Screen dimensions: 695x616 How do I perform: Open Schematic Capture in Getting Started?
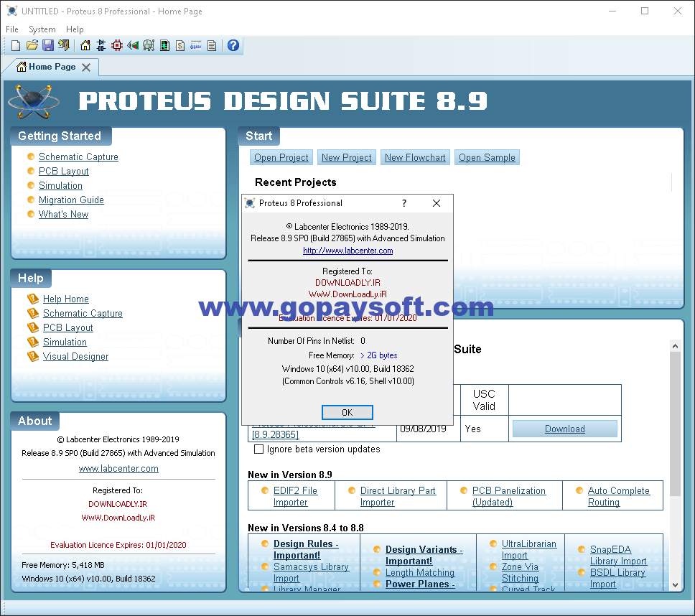[78, 157]
